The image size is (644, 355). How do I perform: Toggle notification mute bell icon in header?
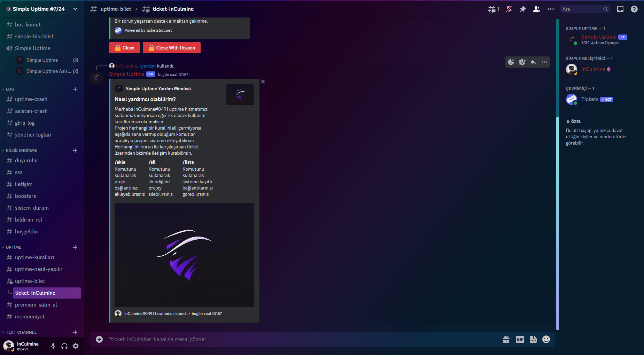click(509, 9)
